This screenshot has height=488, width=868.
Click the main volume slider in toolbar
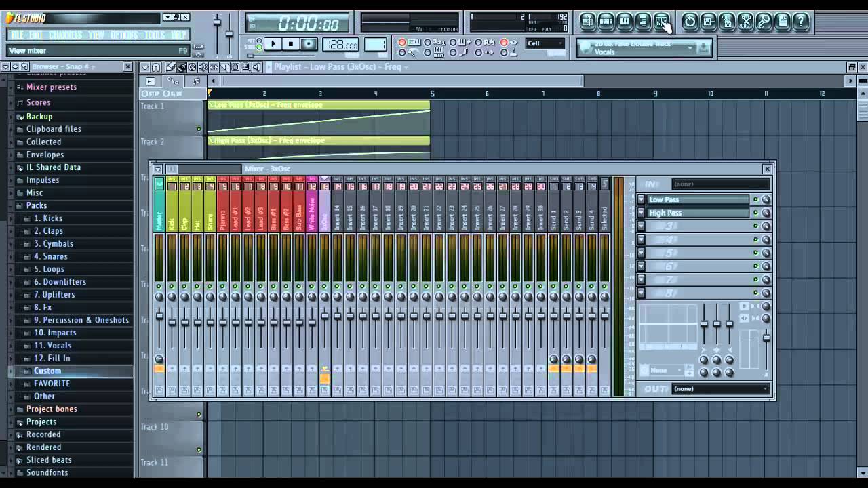point(218,22)
